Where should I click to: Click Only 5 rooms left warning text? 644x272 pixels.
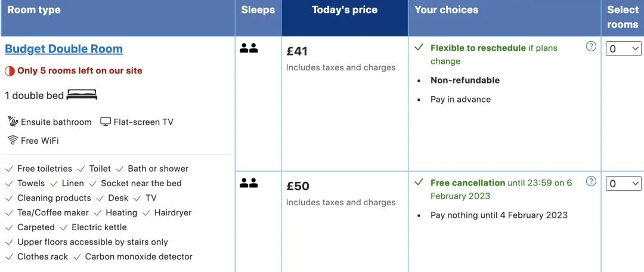[x=80, y=70]
